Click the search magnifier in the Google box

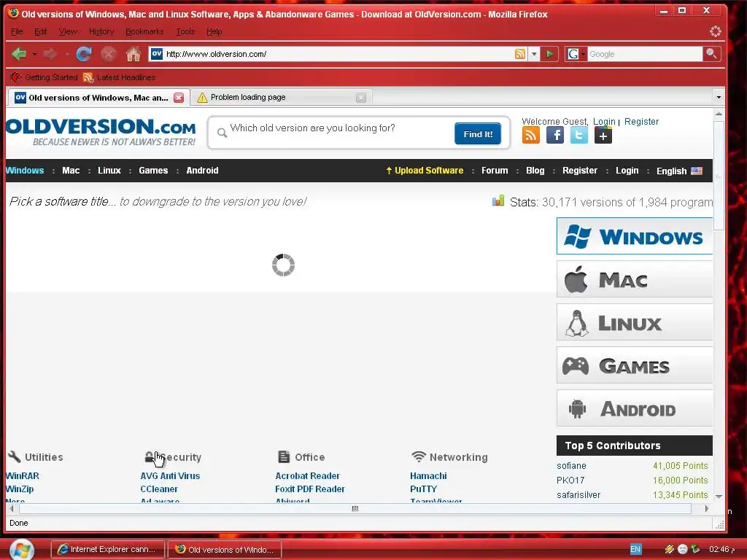click(711, 54)
